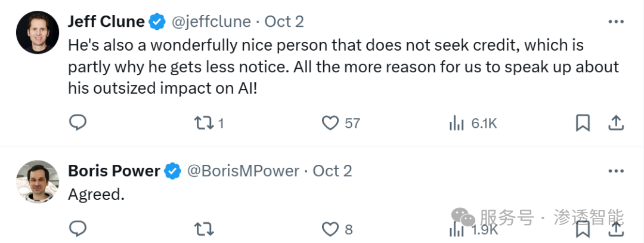Open Boris Power's profile picture
644x243 pixels.
click(x=37, y=182)
